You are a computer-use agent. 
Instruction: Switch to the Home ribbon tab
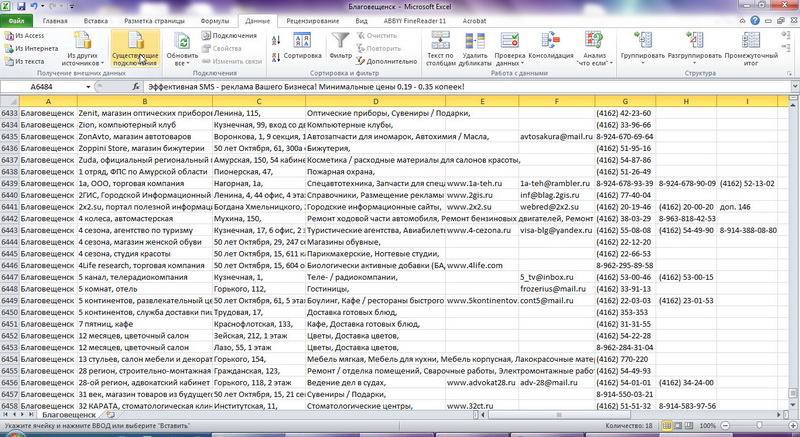(55, 21)
